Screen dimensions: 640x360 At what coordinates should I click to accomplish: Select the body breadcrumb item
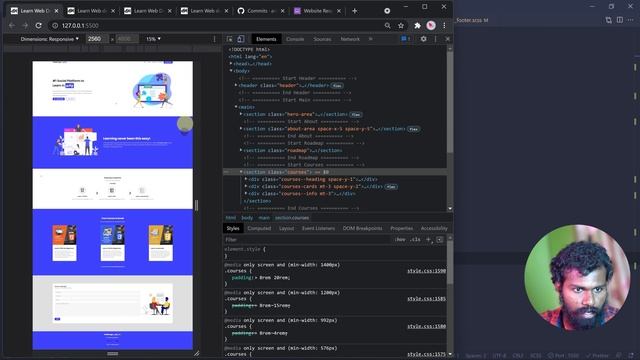[247, 218]
